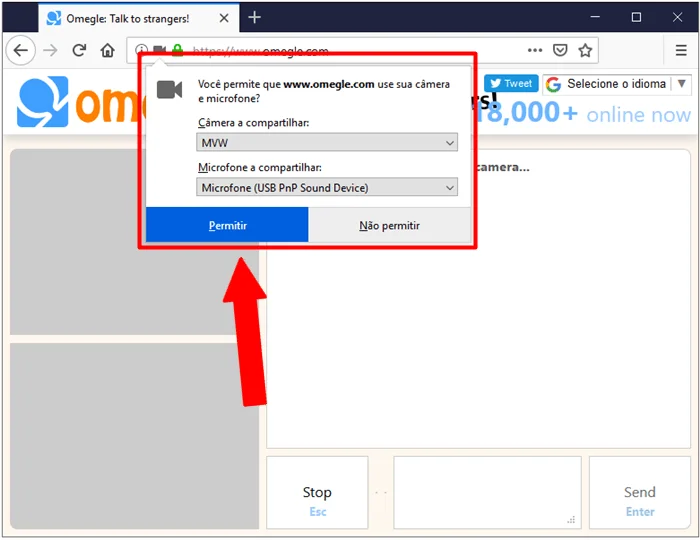Screen dimensions: 700x540
Task: Open the browser home page icon
Action: [108, 50]
